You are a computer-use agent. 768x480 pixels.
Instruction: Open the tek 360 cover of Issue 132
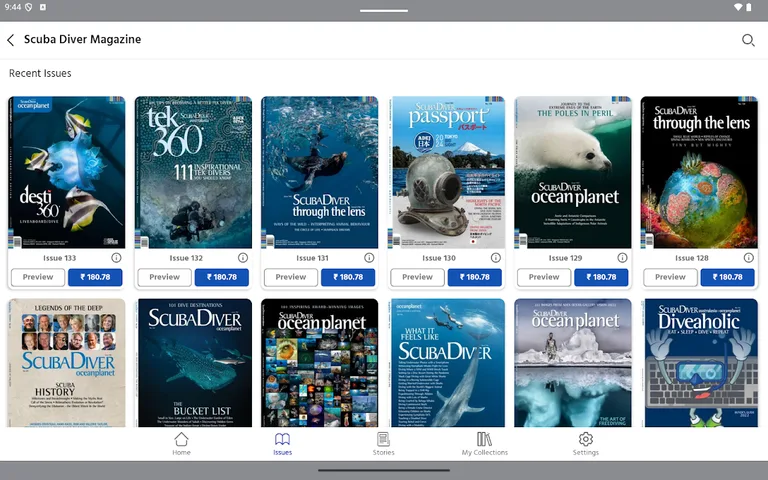click(x=193, y=172)
